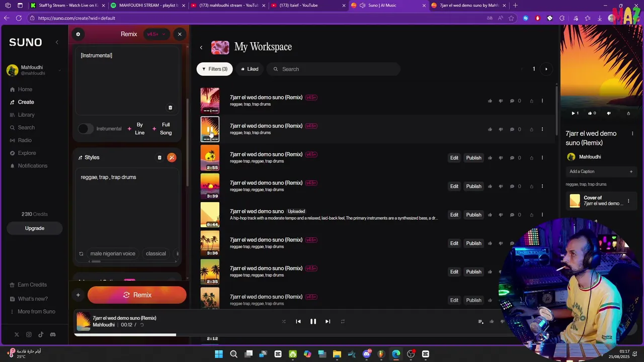The width and height of the screenshot is (644, 362).
Task: Delete styles with the Styles trash icon
Action: point(159,157)
